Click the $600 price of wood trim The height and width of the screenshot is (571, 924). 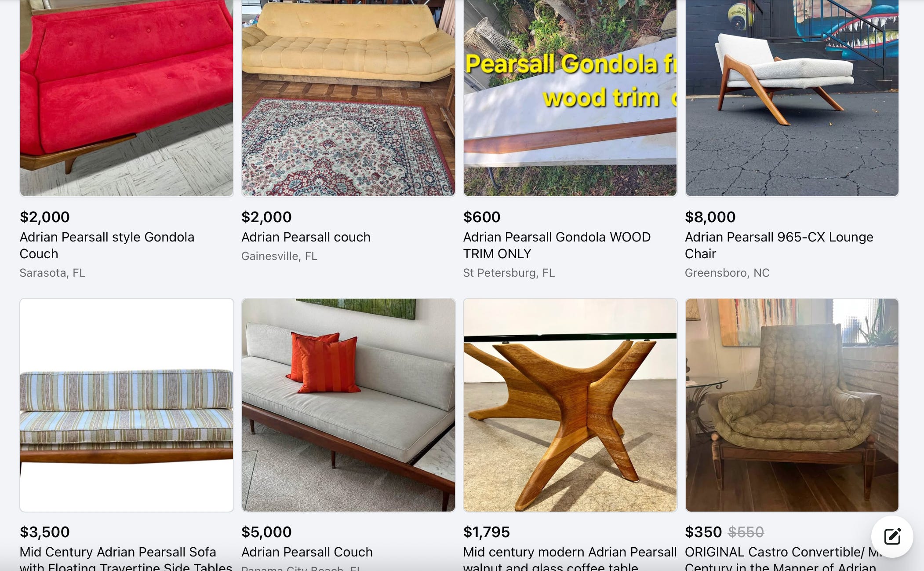pos(482,217)
